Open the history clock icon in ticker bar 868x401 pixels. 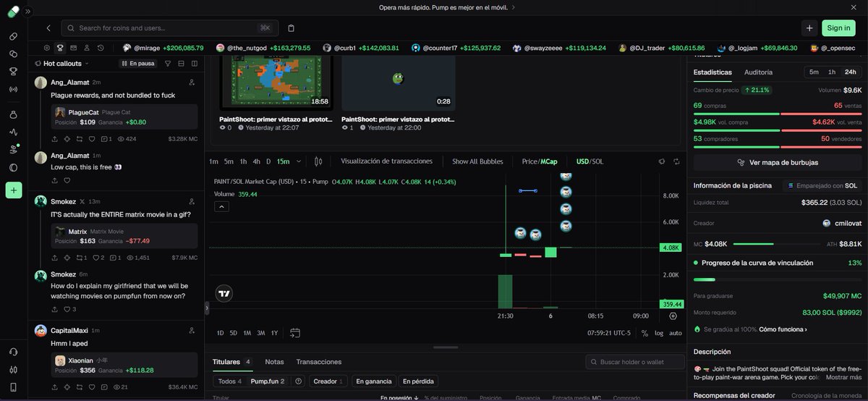click(x=101, y=48)
